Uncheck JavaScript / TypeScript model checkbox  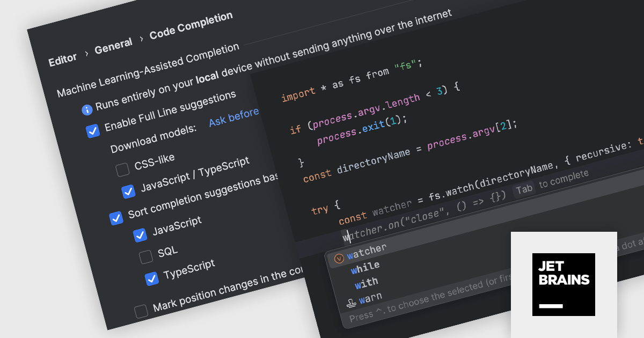[128, 191]
